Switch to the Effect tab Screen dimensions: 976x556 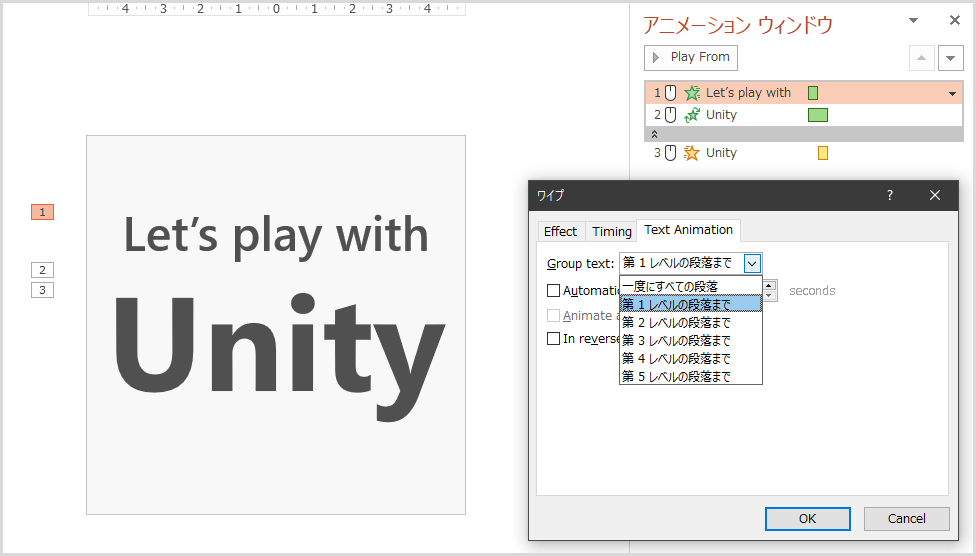[560, 232]
